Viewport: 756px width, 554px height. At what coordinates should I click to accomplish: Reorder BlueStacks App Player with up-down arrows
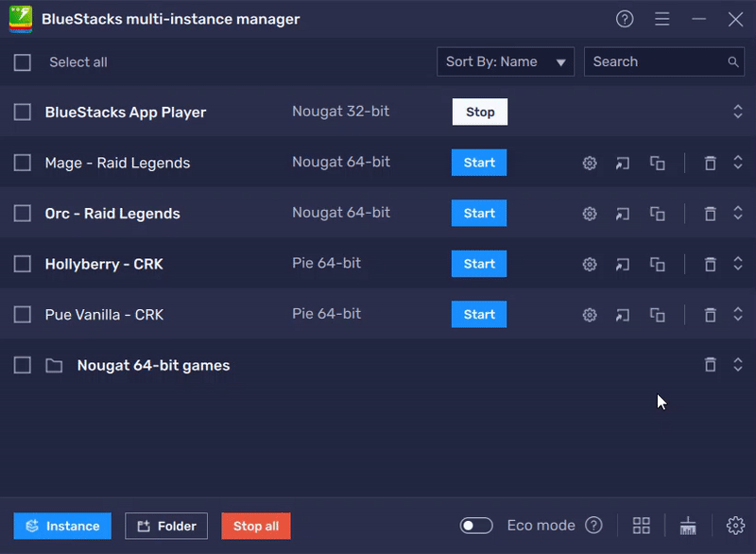738,112
